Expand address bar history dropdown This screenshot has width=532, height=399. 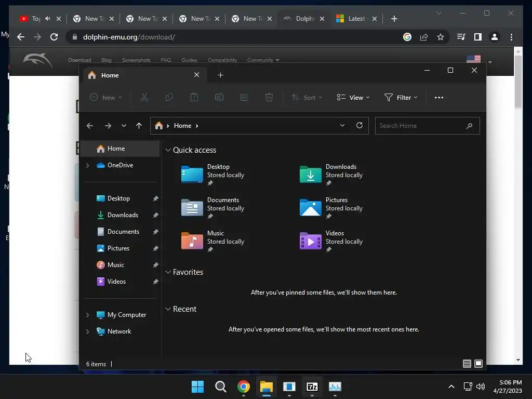(342, 125)
